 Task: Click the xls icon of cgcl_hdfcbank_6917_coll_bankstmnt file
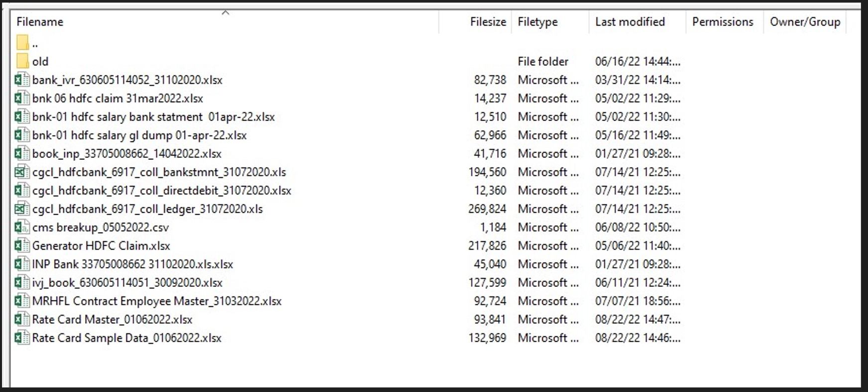22,172
